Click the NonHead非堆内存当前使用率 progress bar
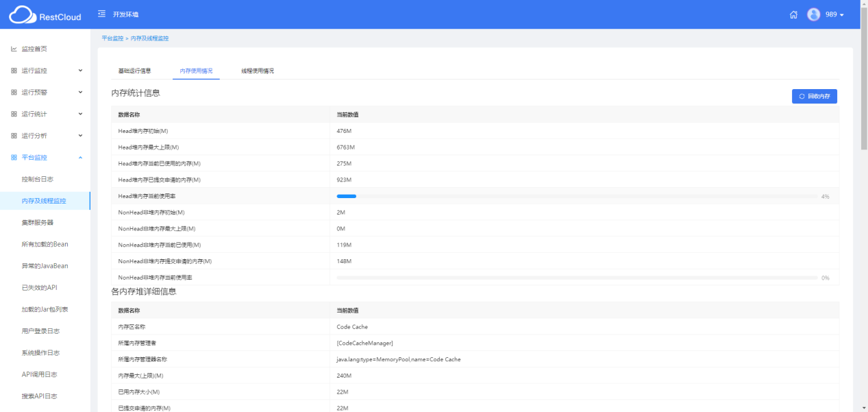The height and width of the screenshot is (412, 868). click(577, 278)
